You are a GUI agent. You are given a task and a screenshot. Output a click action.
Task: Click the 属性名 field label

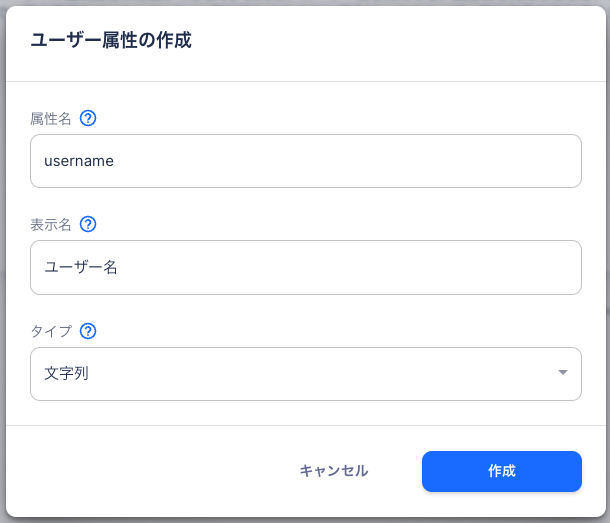click(x=51, y=118)
